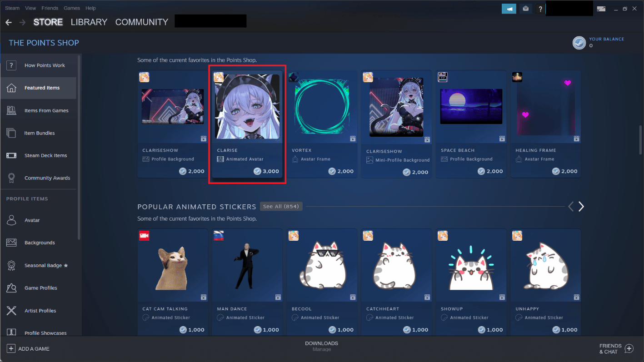
Task: Click the Add a Game plus icon
Action: pyautogui.click(x=11, y=349)
